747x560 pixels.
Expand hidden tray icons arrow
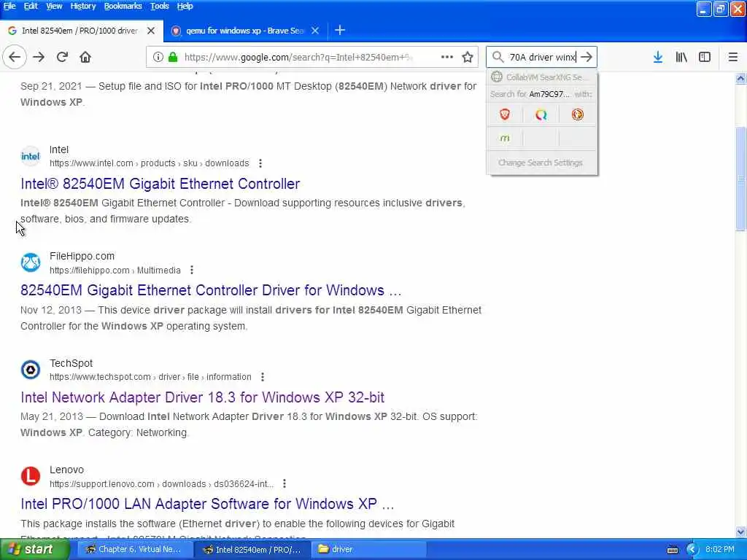692,550
